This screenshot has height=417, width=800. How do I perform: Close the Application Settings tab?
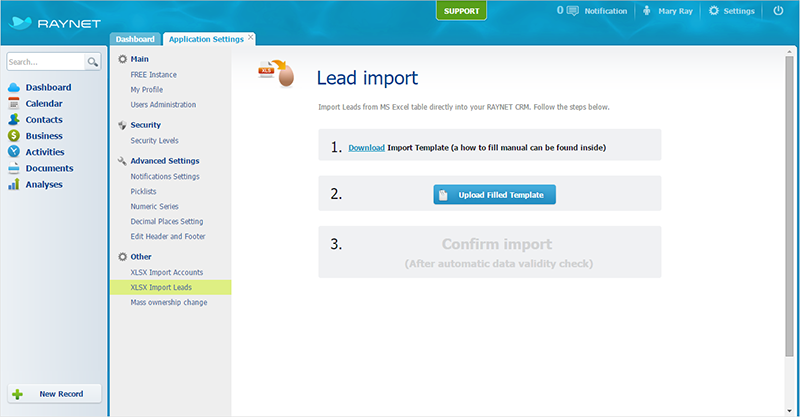coord(251,37)
